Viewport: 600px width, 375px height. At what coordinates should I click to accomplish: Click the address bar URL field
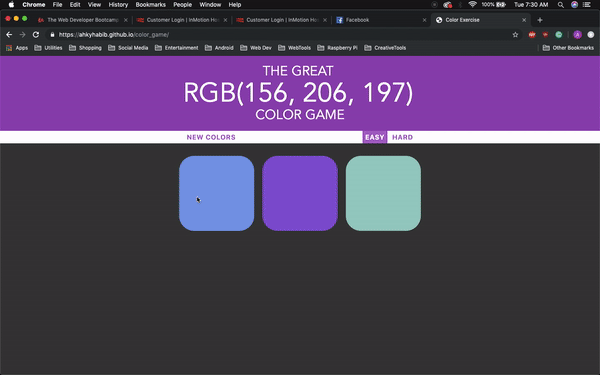(283, 35)
